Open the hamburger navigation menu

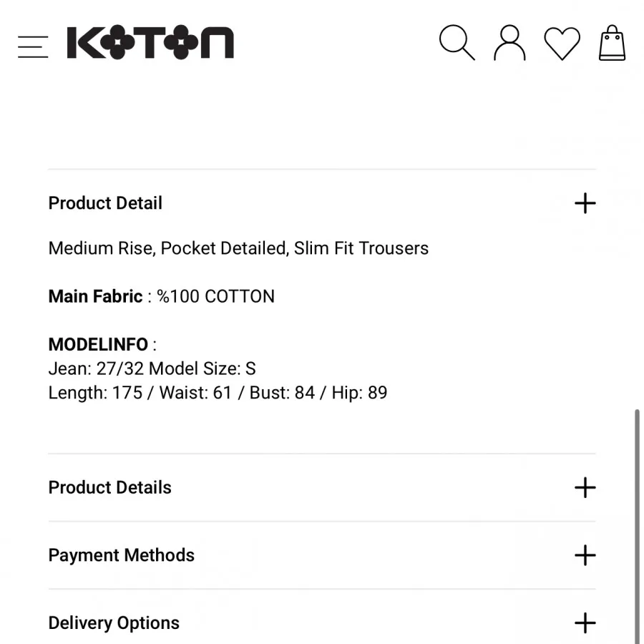(33, 47)
